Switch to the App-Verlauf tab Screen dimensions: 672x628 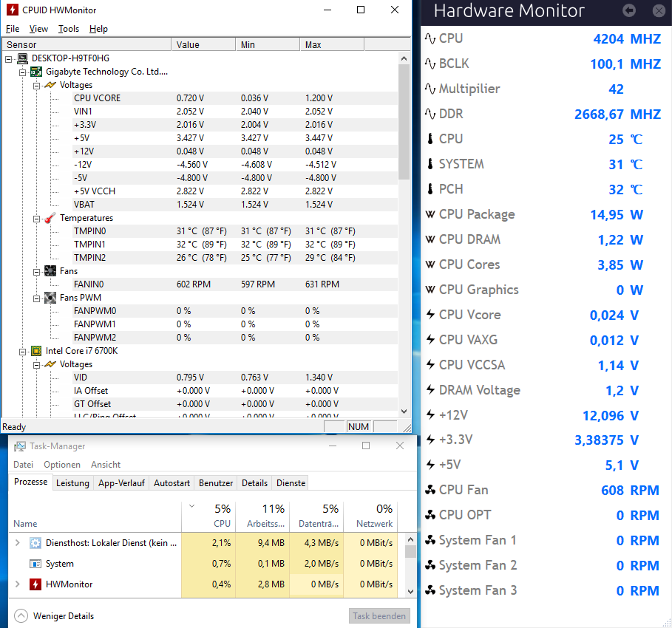[121, 483]
